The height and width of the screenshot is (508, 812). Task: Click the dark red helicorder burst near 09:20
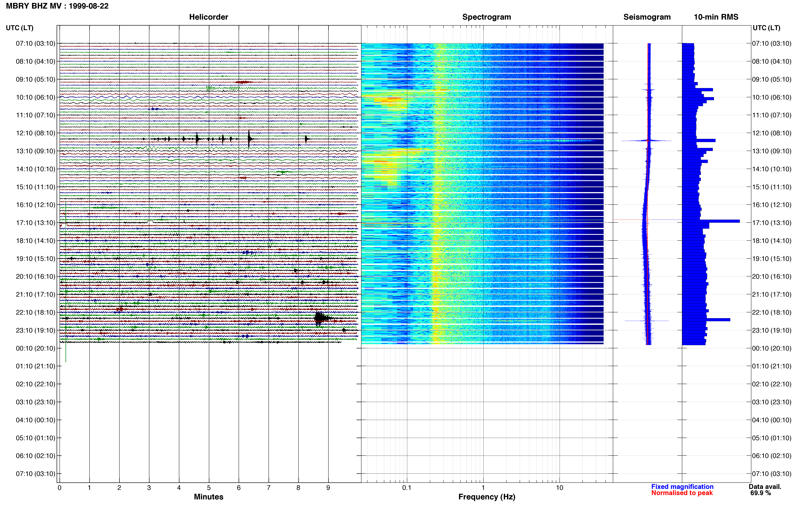pos(243,82)
